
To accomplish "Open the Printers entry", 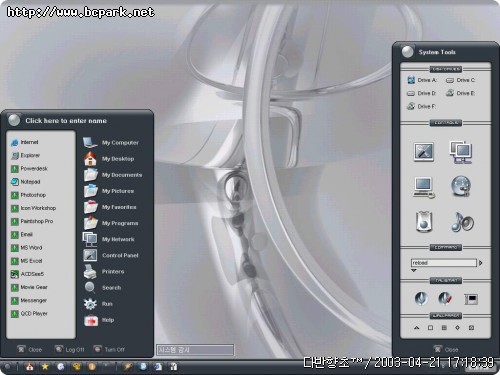I will pyautogui.click(x=104, y=271).
